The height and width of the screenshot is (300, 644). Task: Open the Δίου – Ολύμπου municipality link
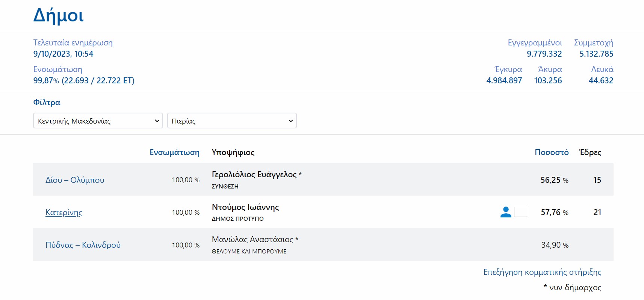[75, 180]
